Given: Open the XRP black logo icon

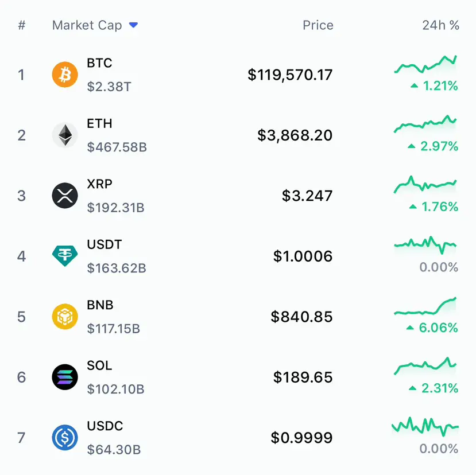Looking at the screenshot, I should click(x=65, y=196).
